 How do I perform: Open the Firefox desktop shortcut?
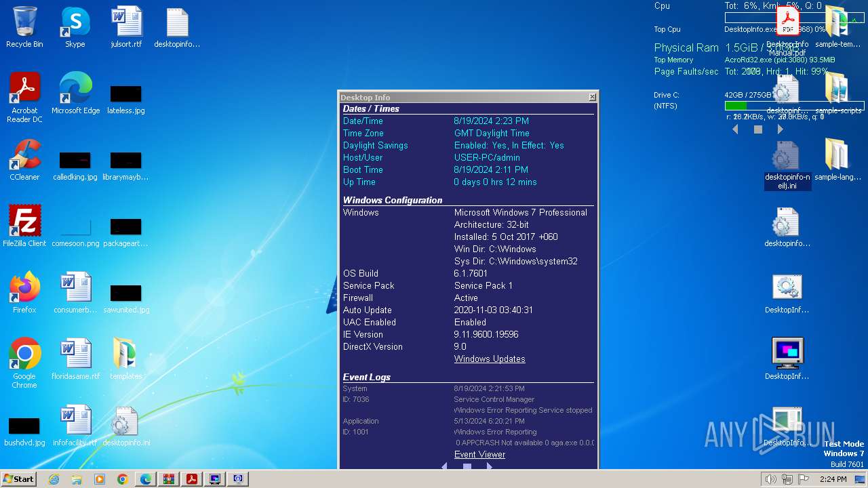tap(24, 292)
